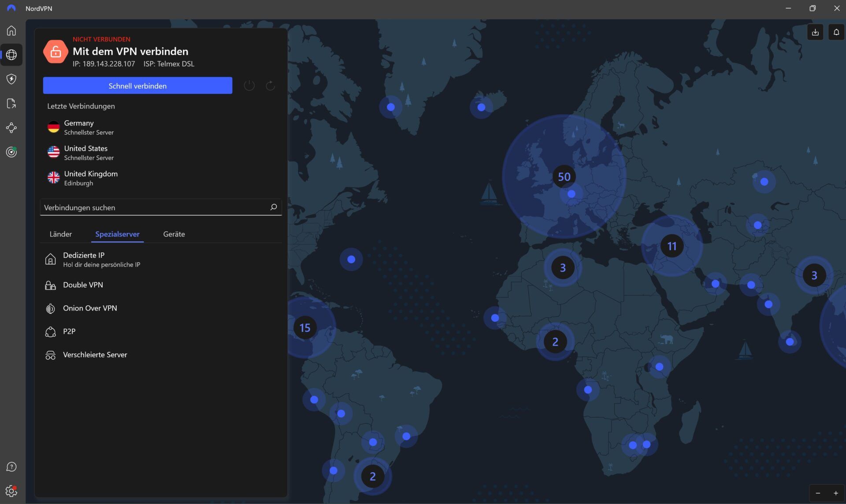Switch to the Geräte tab
Screen dimensions: 846x504
174,234
